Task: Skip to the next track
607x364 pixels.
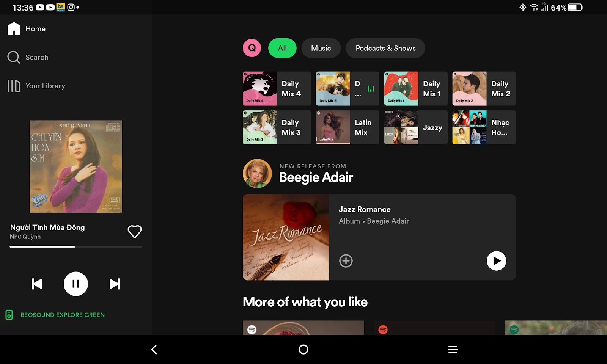Action: point(115,284)
